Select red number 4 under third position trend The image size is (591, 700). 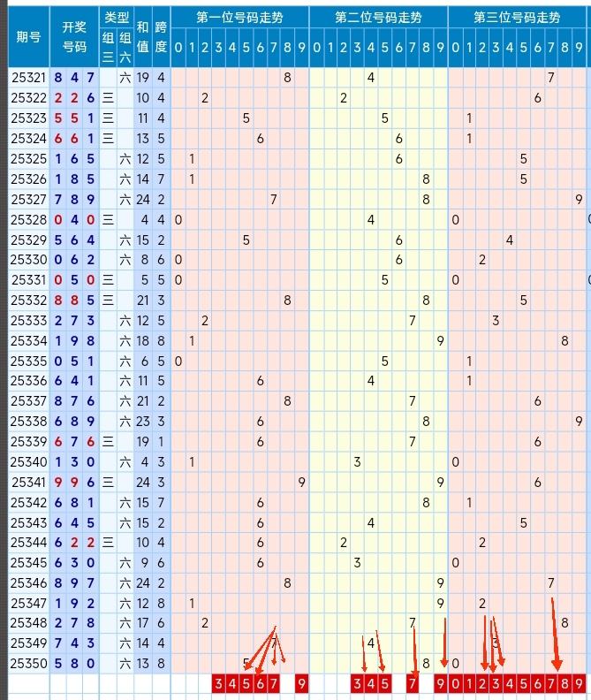(510, 683)
